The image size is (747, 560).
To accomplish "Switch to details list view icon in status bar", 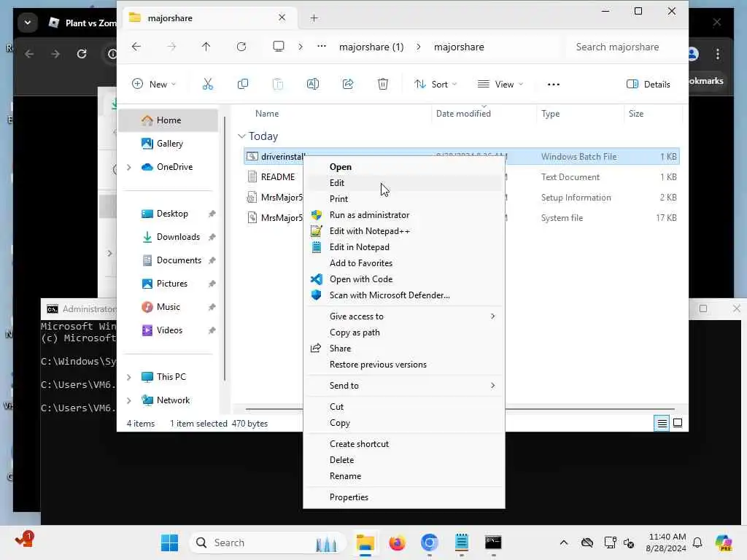I will click(662, 423).
